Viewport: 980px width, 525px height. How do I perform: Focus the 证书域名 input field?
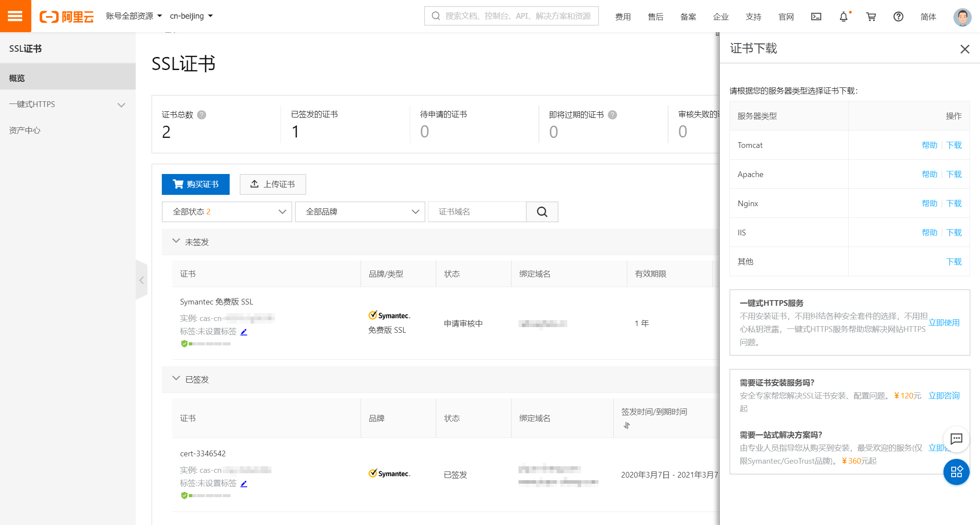477,212
